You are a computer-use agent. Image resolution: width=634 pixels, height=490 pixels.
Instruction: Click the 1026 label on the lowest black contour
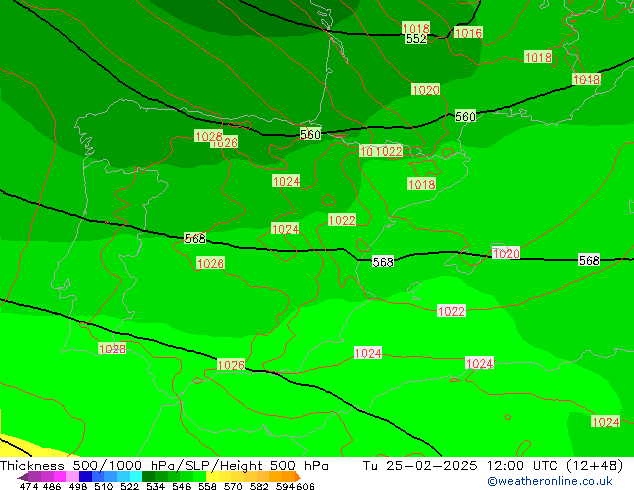click(x=231, y=365)
